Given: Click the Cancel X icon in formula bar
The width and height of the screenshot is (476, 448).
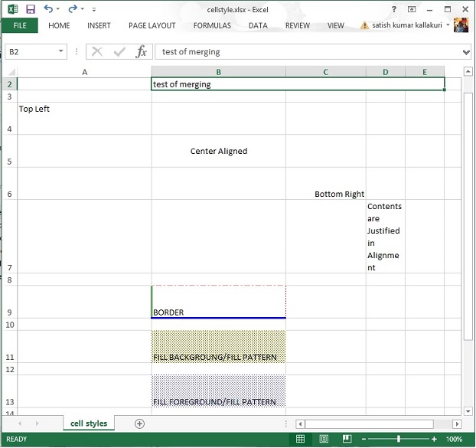Looking at the screenshot, I should tap(97, 52).
